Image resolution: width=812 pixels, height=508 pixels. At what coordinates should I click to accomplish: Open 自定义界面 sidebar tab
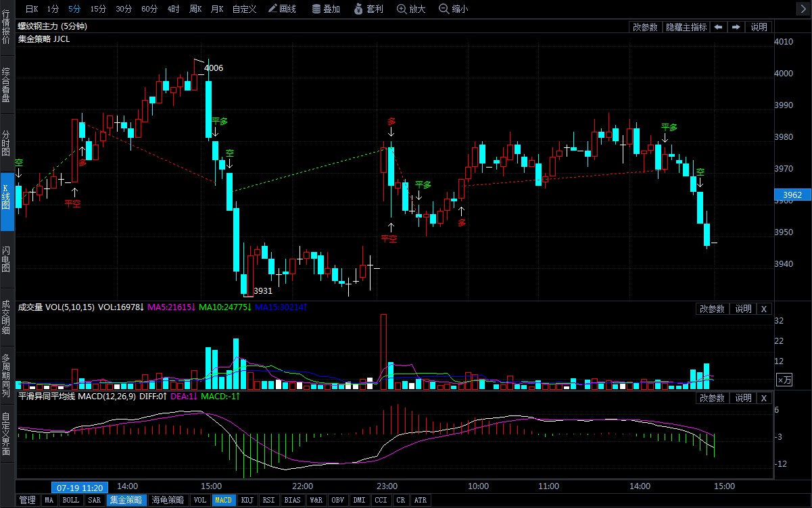[x=6, y=434]
